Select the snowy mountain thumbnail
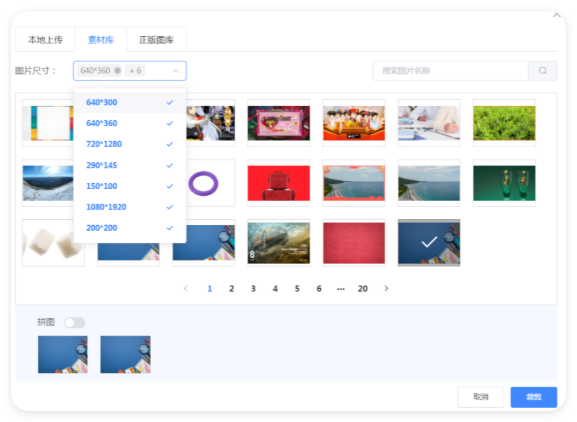The image size is (577, 422). coord(48,183)
